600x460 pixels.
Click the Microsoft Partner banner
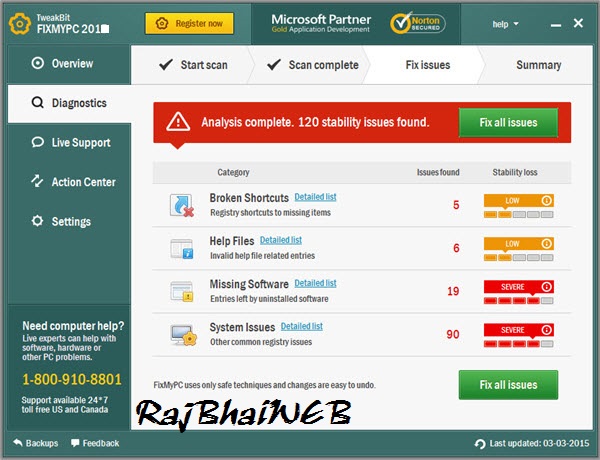point(321,23)
